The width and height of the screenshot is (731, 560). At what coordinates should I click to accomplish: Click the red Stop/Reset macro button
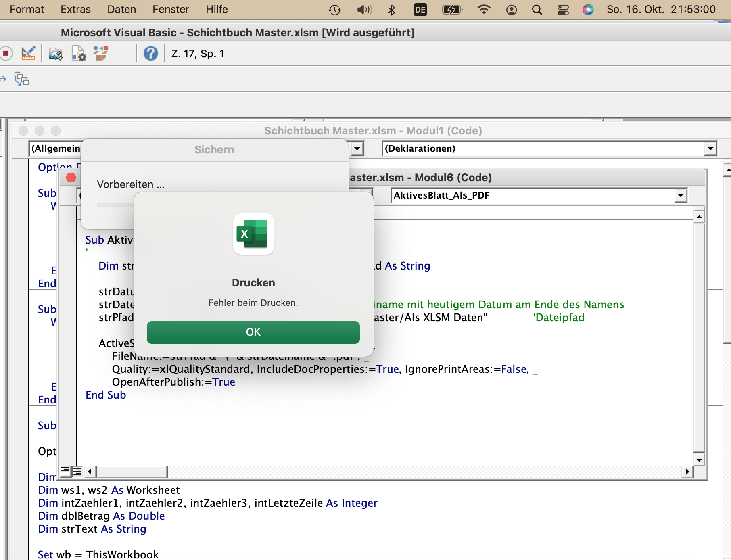(x=6, y=54)
